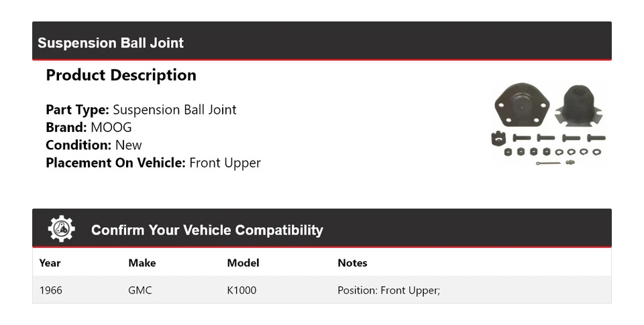Click the cotter pin in product image
Viewport: 644px width, 325px height.
click(549, 162)
